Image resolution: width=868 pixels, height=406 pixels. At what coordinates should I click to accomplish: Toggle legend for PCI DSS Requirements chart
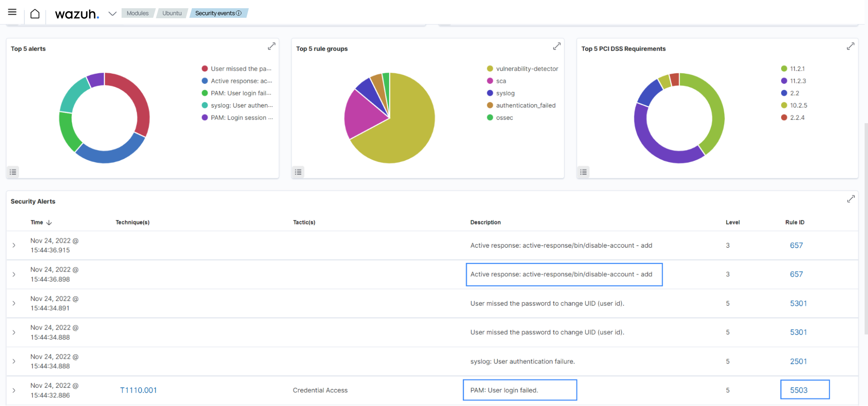pyautogui.click(x=584, y=172)
